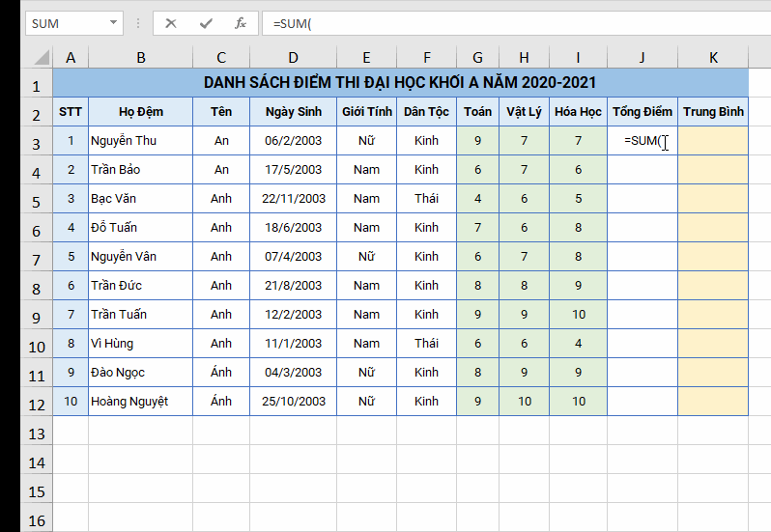Click the name Trần Đức
The image size is (771, 532).
point(141,286)
